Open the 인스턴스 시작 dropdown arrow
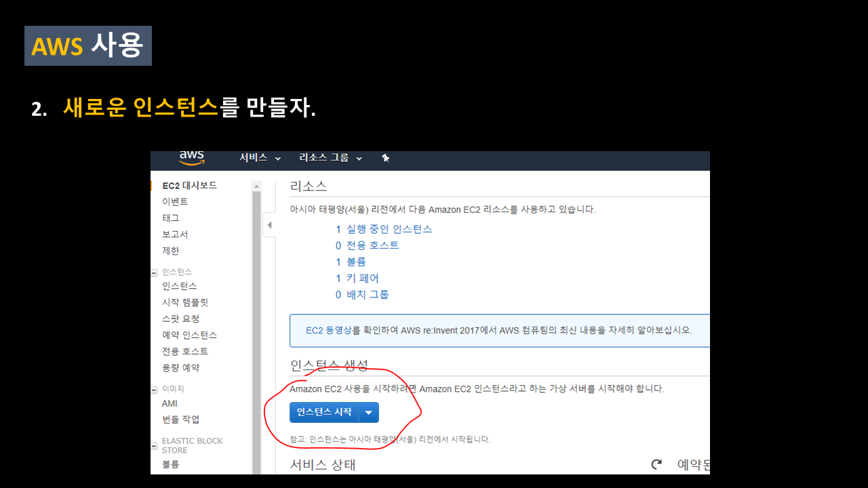Screen dimensions: 868x488 click(x=369, y=412)
